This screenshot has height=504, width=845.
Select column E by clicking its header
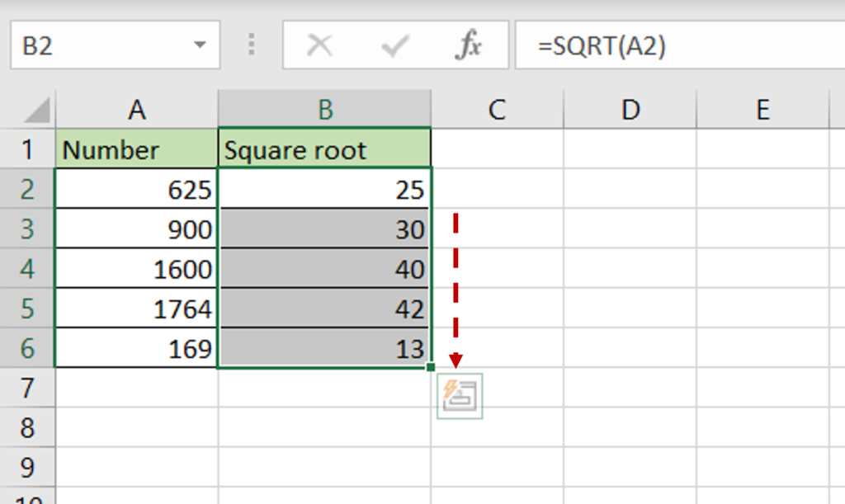[763, 107]
